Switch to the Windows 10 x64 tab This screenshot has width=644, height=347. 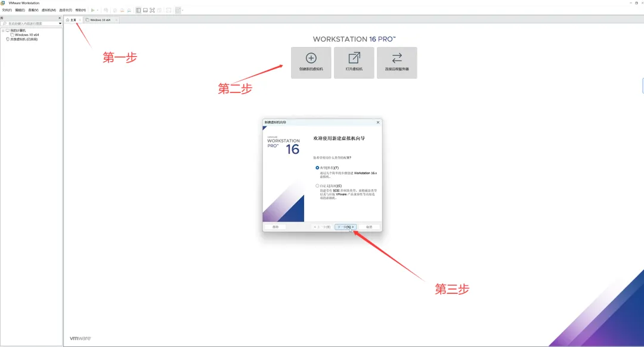click(100, 20)
